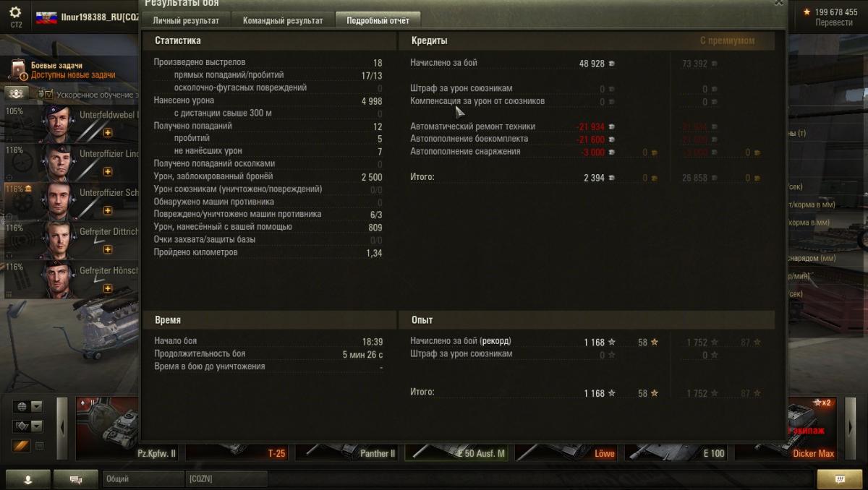The width and height of the screenshot is (868, 490).
Task: Select the Dicker Max tank in carousel
Action: pos(786,429)
